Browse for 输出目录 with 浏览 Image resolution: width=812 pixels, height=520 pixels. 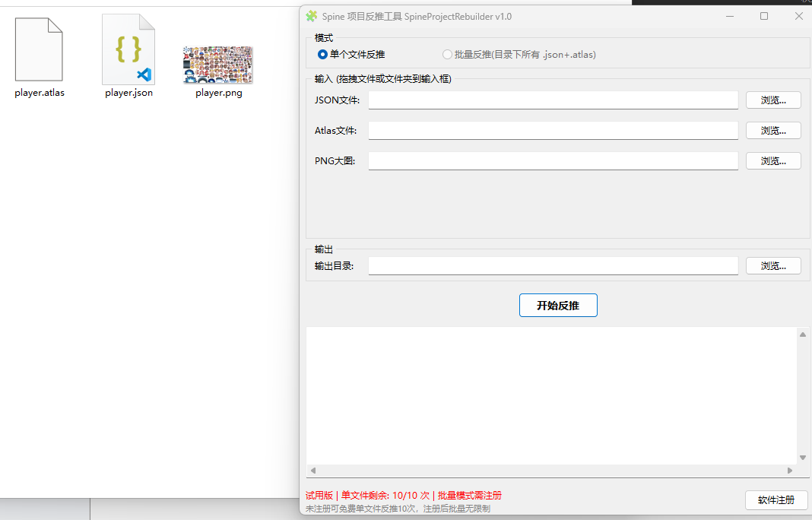pyautogui.click(x=773, y=265)
